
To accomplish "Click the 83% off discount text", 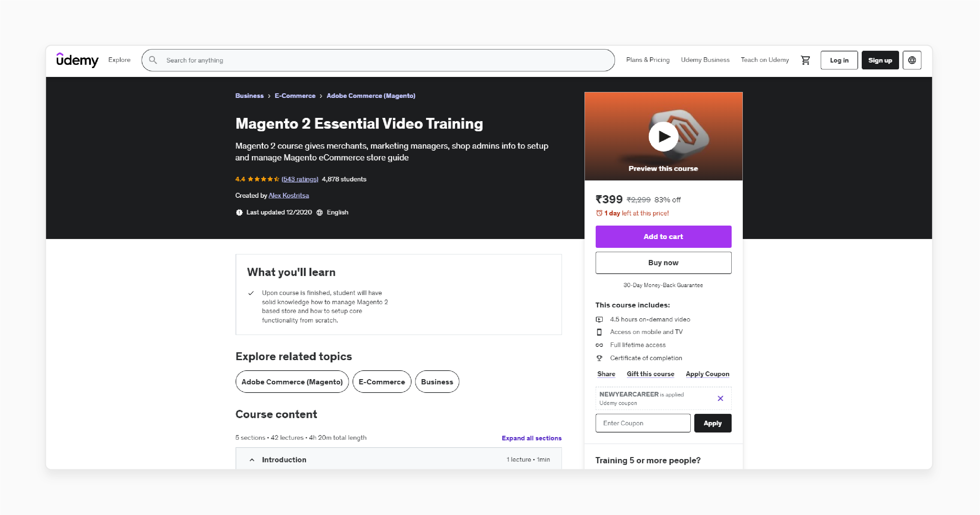I will coord(667,199).
